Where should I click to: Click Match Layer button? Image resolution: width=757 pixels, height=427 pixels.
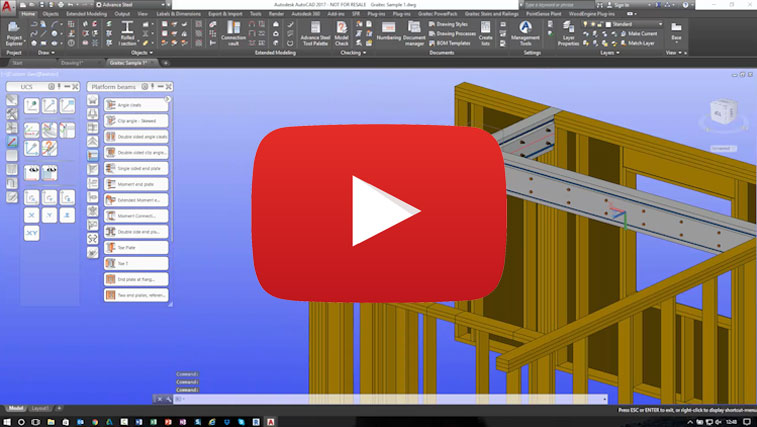pos(638,43)
